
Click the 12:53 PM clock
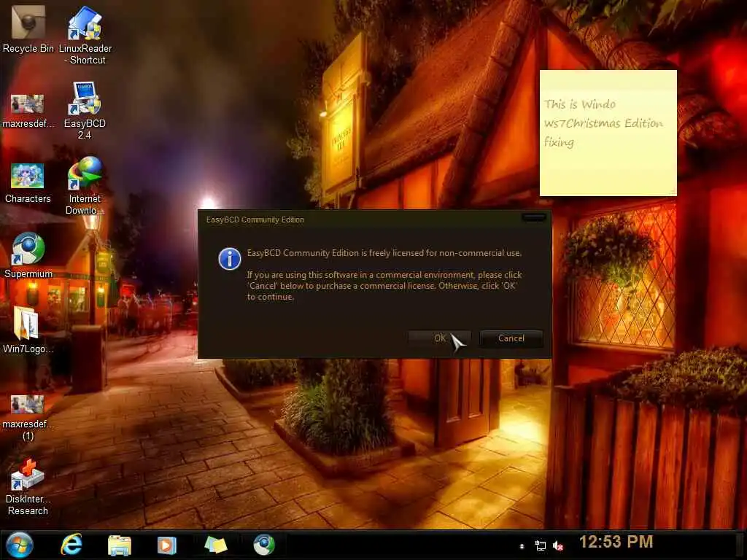point(616,542)
